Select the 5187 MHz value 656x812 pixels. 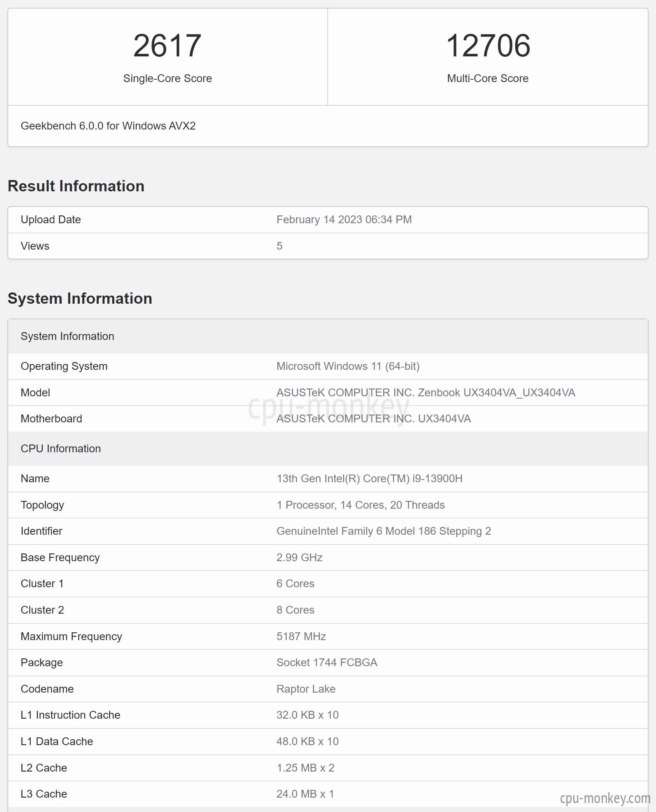coord(301,636)
